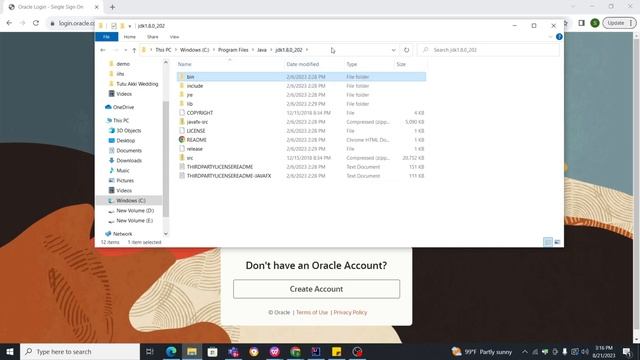Select Windows (C:) in navigation pane
The height and width of the screenshot is (360, 640).
point(129,200)
